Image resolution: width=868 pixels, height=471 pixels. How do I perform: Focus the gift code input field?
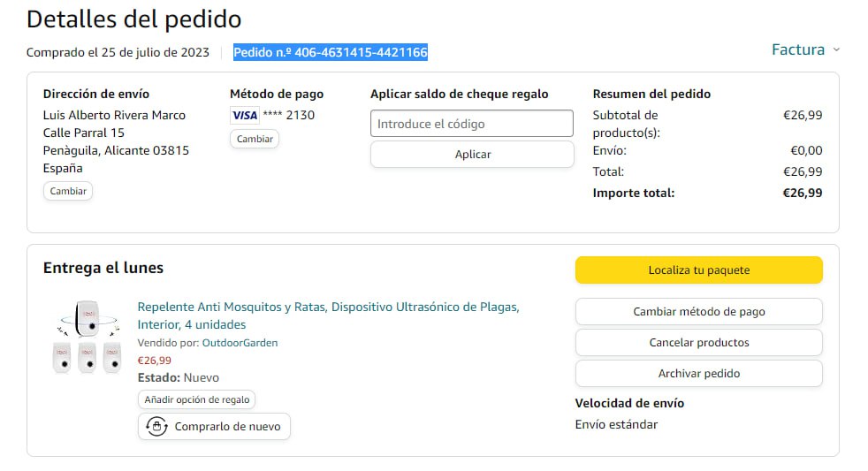[x=472, y=124]
